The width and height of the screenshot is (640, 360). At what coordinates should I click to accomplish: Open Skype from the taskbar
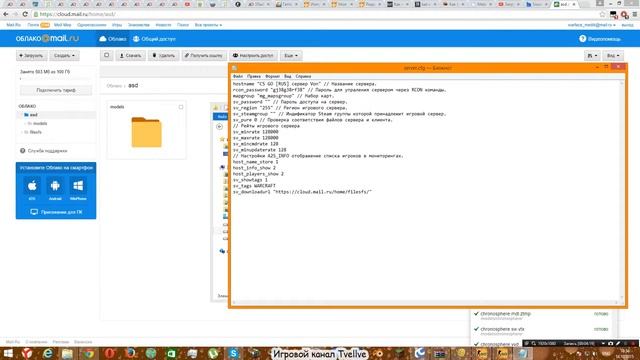[234, 353]
